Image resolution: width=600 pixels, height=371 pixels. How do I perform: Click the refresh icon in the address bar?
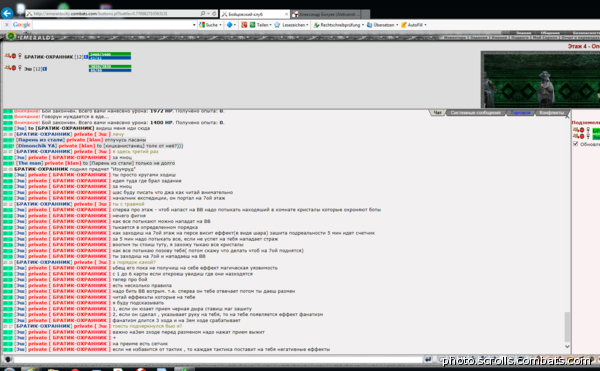[x=214, y=13]
